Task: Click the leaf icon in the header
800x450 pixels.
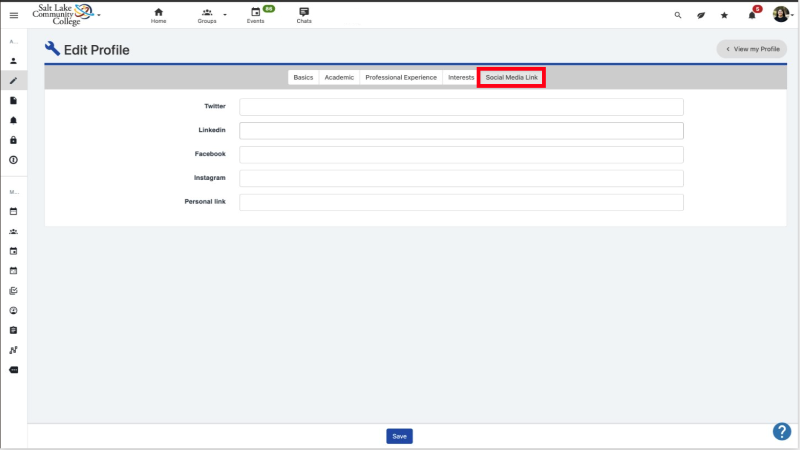Action: coord(701,15)
